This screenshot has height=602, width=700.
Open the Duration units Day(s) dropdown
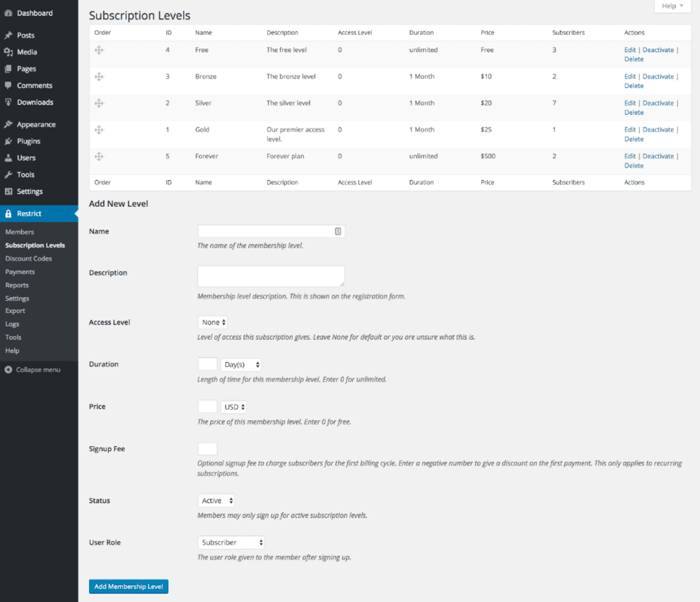tap(240, 364)
